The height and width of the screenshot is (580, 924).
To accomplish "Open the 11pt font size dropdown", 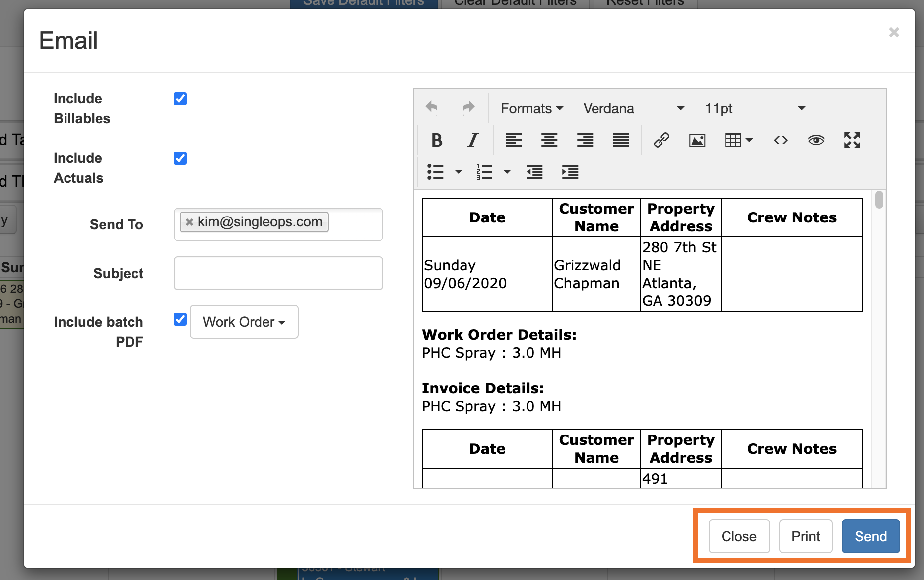I will click(754, 108).
